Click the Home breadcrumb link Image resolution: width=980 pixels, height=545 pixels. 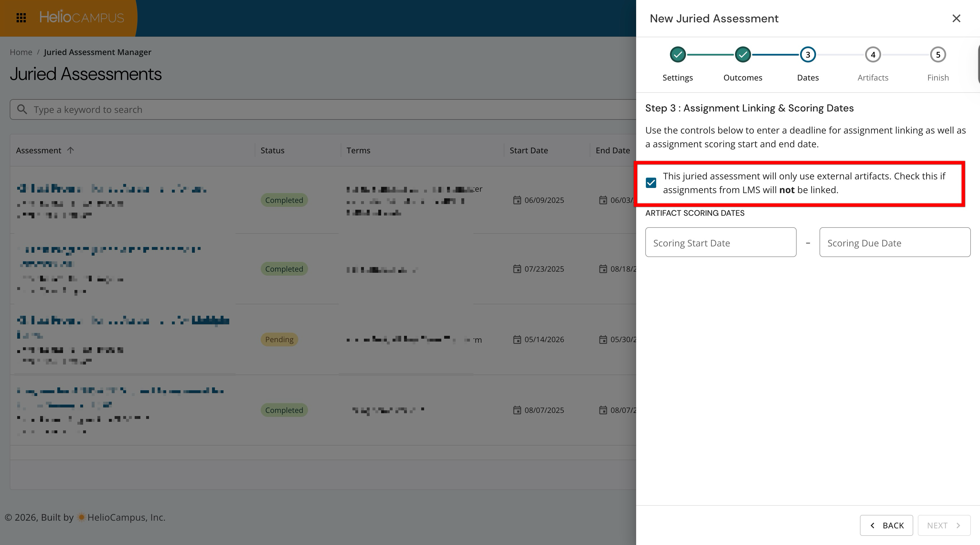[21, 52]
